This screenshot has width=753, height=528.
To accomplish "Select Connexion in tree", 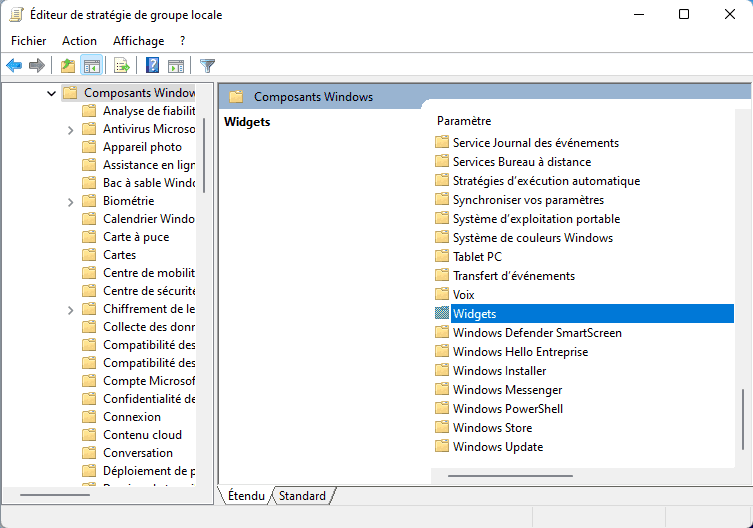I will [x=132, y=417].
